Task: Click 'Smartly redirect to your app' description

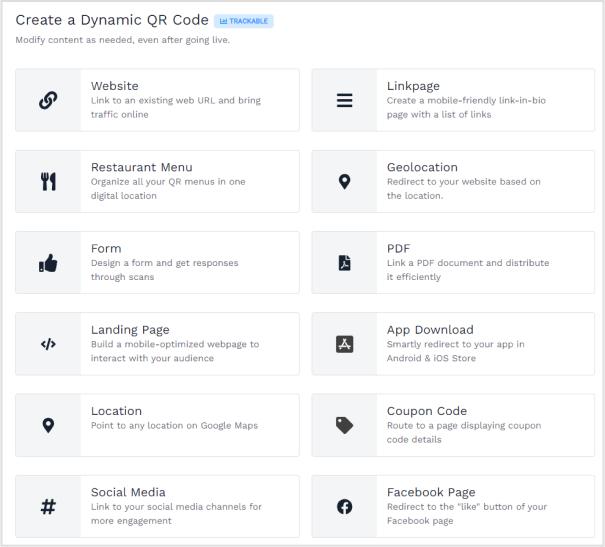Action: point(456,351)
